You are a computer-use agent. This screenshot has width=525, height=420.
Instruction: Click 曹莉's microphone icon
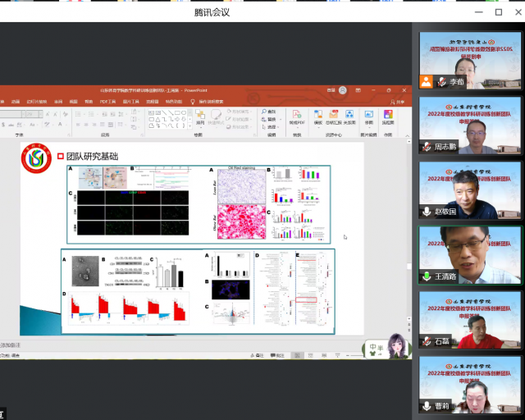427,406
